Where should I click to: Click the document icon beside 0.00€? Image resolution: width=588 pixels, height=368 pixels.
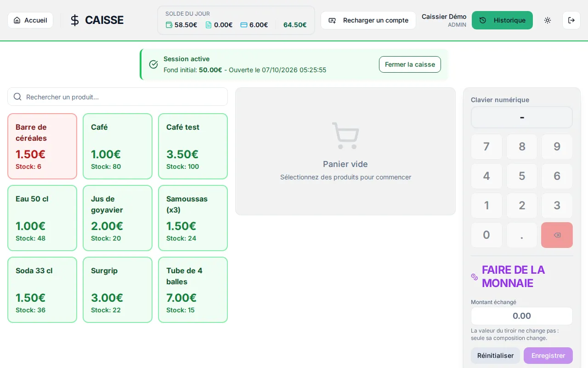pos(209,25)
